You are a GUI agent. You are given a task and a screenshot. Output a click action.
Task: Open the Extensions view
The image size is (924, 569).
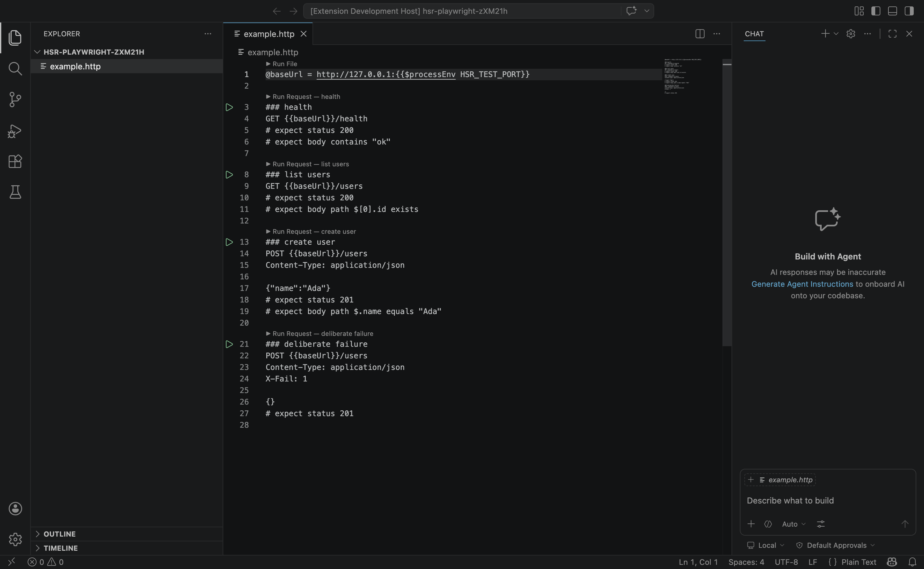[15, 162]
